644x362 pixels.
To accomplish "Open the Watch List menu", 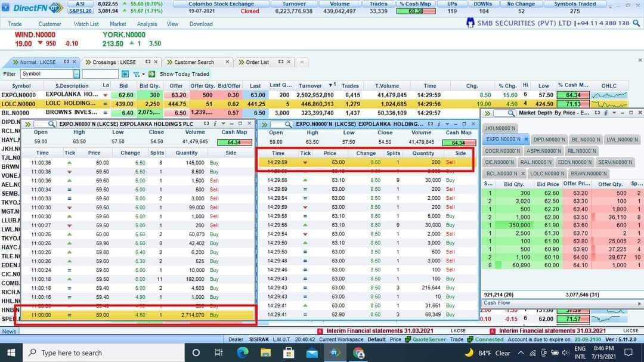I will (86, 24).
